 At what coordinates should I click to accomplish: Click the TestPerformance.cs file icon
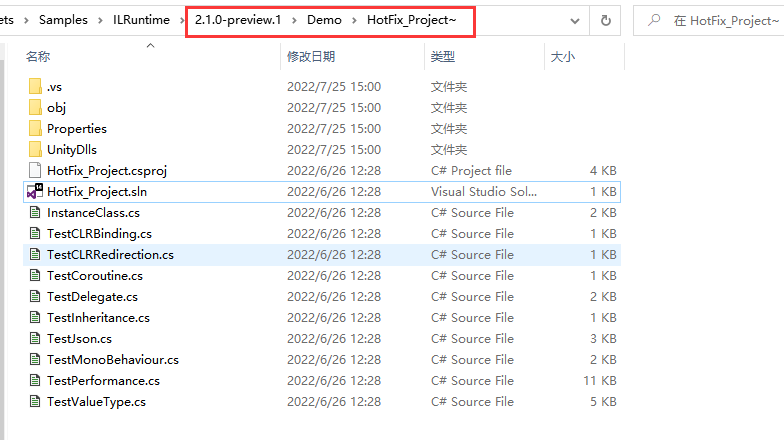[x=35, y=380]
